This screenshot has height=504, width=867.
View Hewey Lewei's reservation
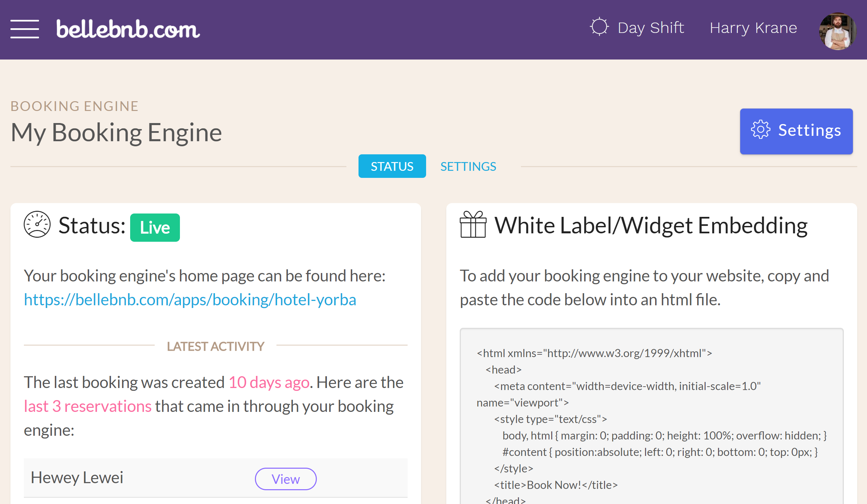(286, 478)
